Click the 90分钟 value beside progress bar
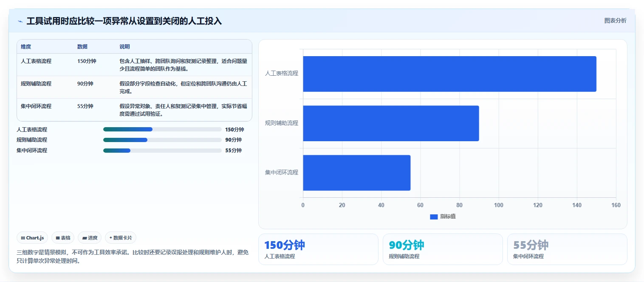 tap(233, 140)
